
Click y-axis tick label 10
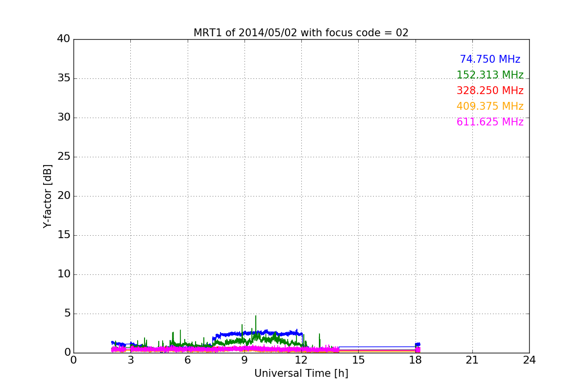[x=64, y=274]
